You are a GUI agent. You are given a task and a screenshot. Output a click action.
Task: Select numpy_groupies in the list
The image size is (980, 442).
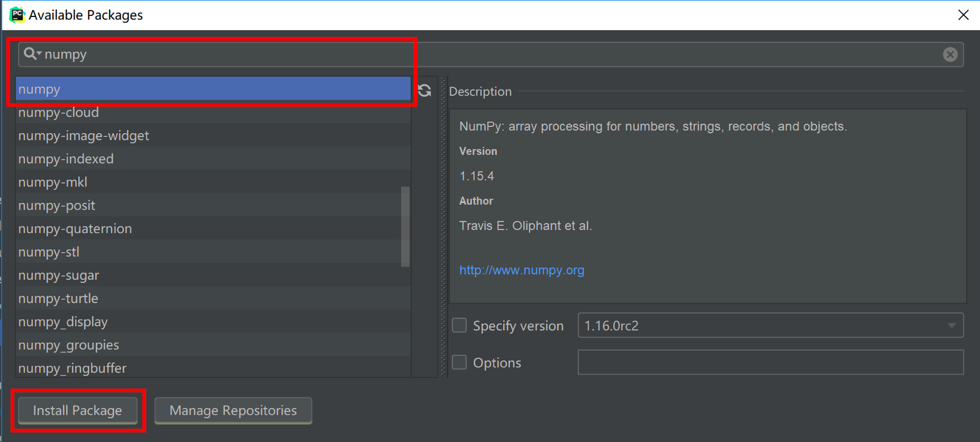[213, 345]
